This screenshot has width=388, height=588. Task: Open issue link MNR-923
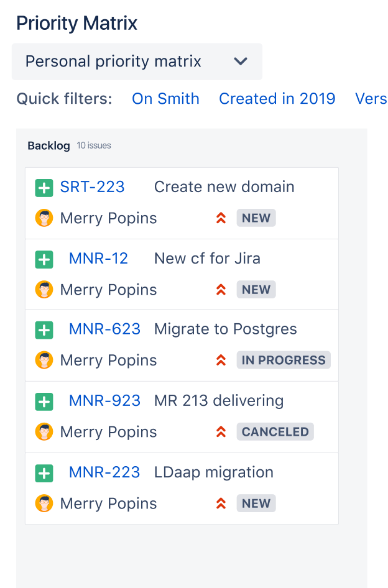pyautogui.click(x=104, y=401)
